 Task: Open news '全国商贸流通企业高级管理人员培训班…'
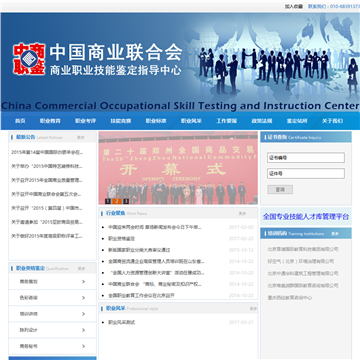coord(156,261)
